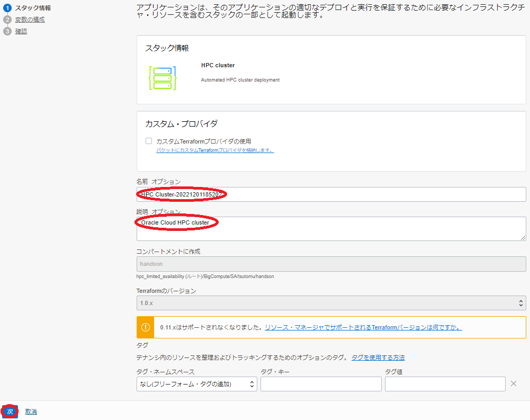Go to 変数の構成 step
Viewport: 530px width, 420px height.
point(30,20)
